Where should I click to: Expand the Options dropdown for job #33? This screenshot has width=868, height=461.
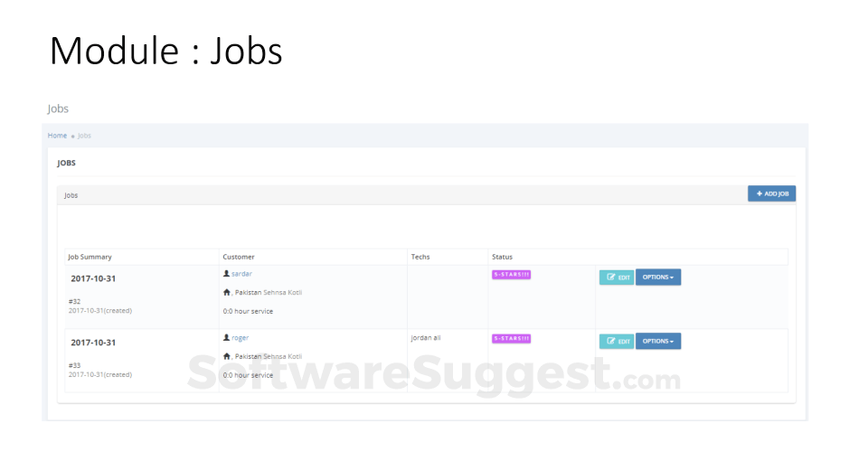(658, 342)
